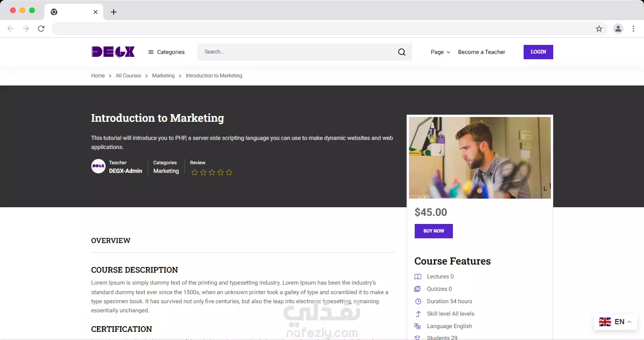Rate the course with first star
The height and width of the screenshot is (340, 644).
194,172
